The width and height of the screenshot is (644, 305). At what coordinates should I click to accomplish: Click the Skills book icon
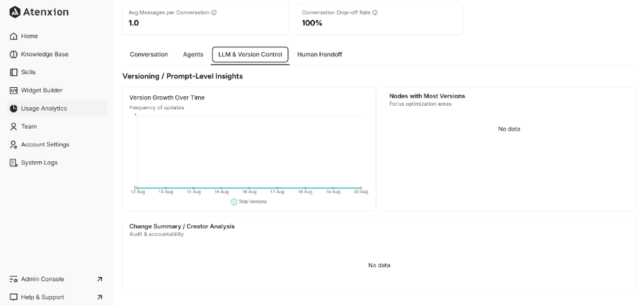click(14, 72)
